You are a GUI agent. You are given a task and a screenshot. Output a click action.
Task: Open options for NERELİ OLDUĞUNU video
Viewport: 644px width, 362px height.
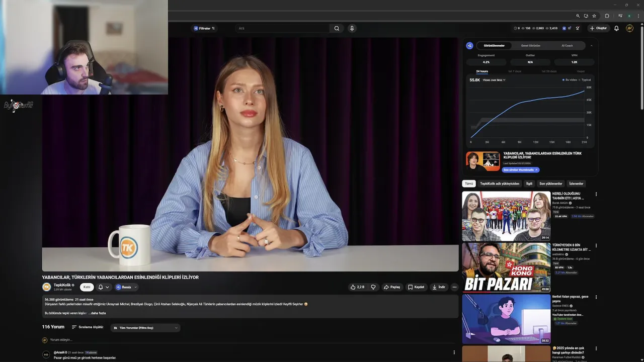[596, 194]
